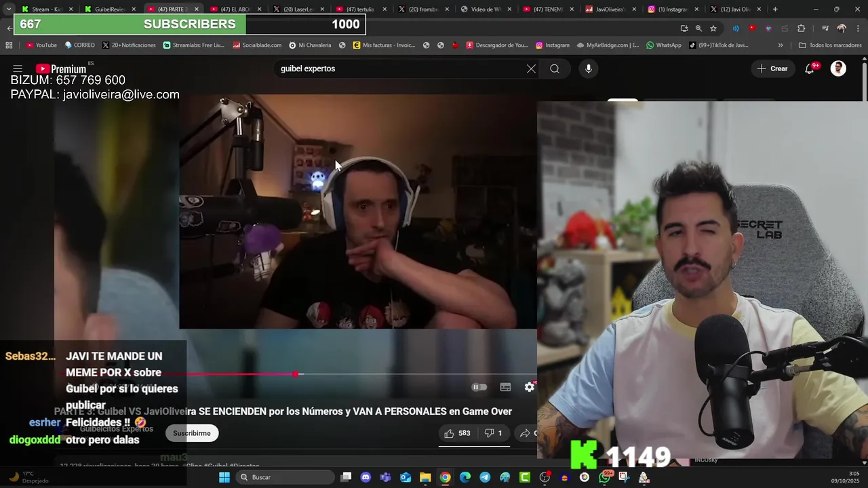868x488 pixels.
Task: Click Suscribirme button
Action: (x=191, y=433)
